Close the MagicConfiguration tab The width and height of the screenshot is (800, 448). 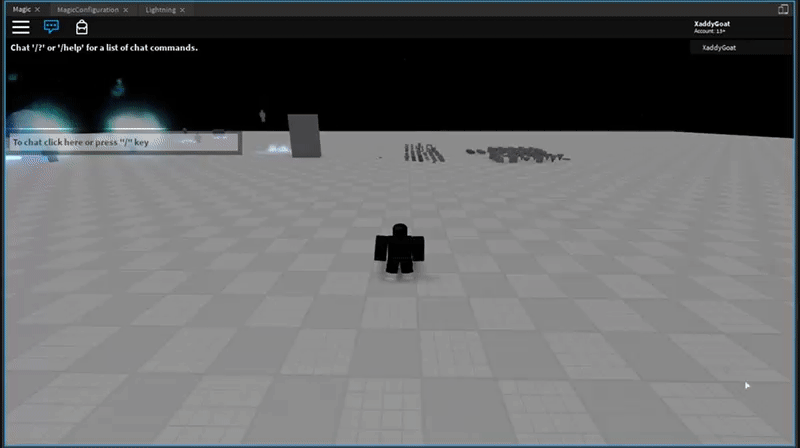coord(126,10)
